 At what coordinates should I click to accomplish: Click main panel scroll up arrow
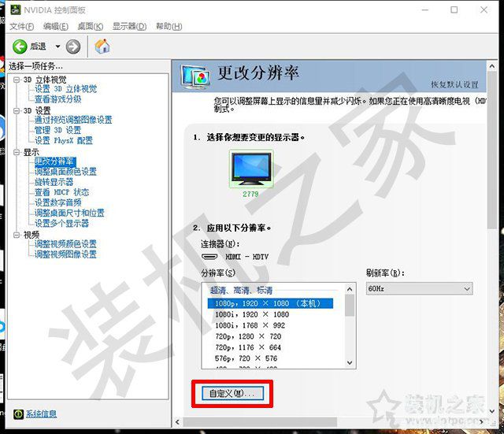coord(491,66)
